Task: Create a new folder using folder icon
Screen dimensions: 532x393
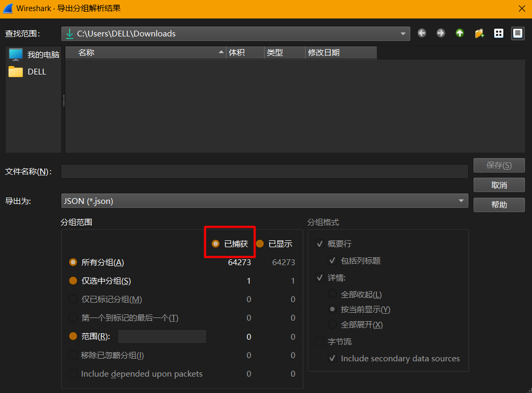Action: tap(479, 33)
